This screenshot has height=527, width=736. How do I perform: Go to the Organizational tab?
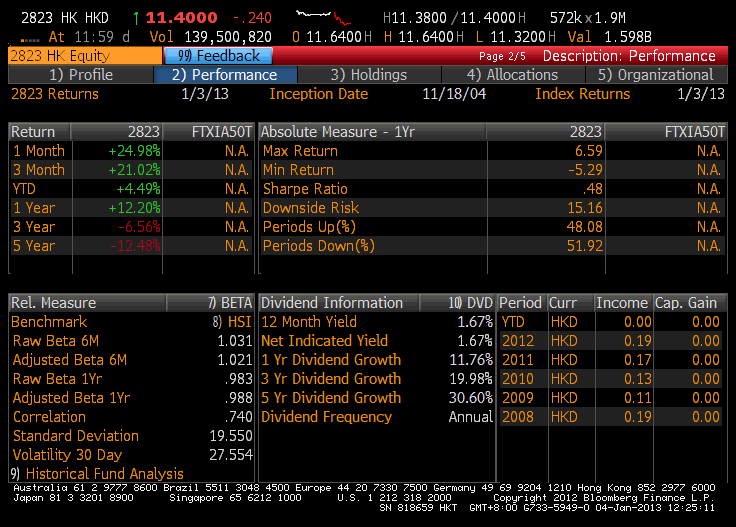(x=656, y=75)
